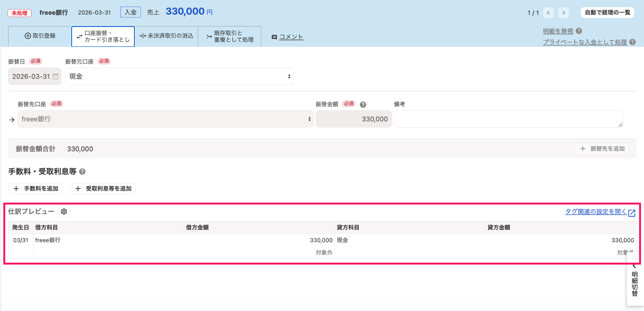The height and width of the screenshot is (311, 644).
Task: Open 振替先口座 dropdown showing freee銀行
Action: (166, 119)
